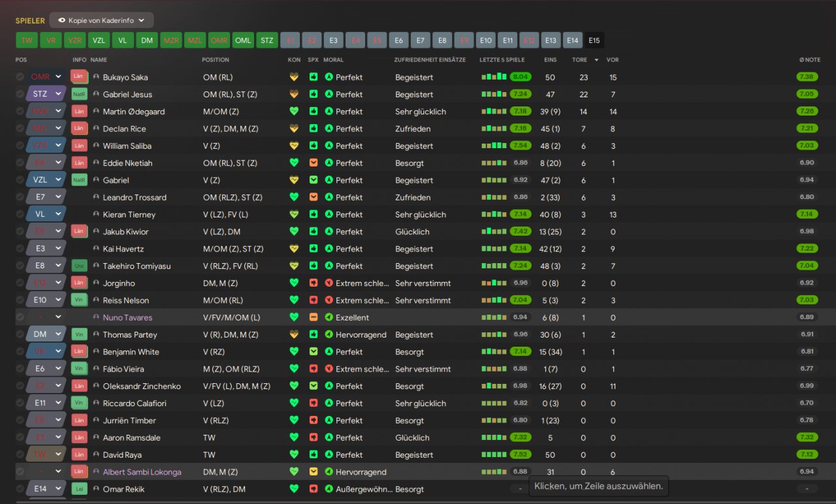Open Kieran Tierney's VL position dropdown
This screenshot has height=504, width=836.
(46, 215)
